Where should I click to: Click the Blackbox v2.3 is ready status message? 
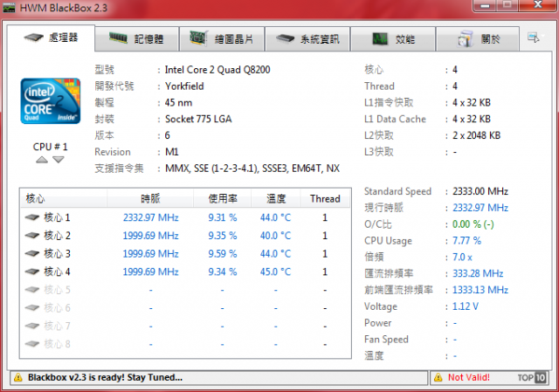point(105,377)
